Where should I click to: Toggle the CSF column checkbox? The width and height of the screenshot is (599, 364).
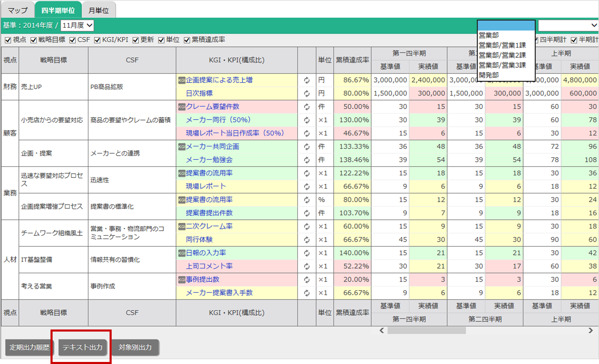(72, 40)
